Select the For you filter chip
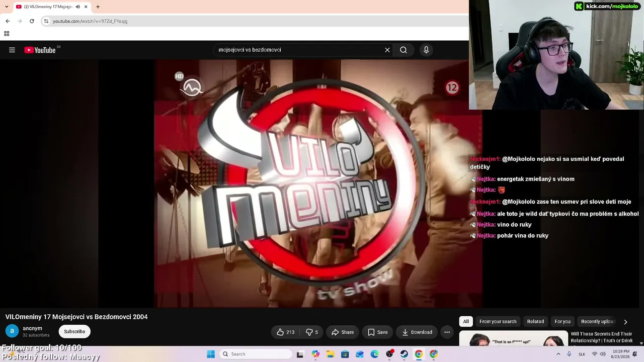Viewport: 644px width, 362px height. click(562, 321)
